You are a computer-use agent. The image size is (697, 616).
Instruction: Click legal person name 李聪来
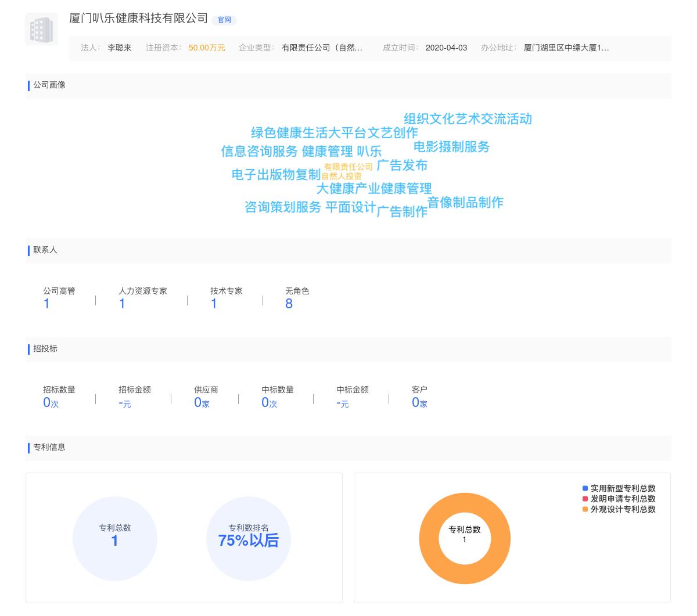[x=120, y=48]
